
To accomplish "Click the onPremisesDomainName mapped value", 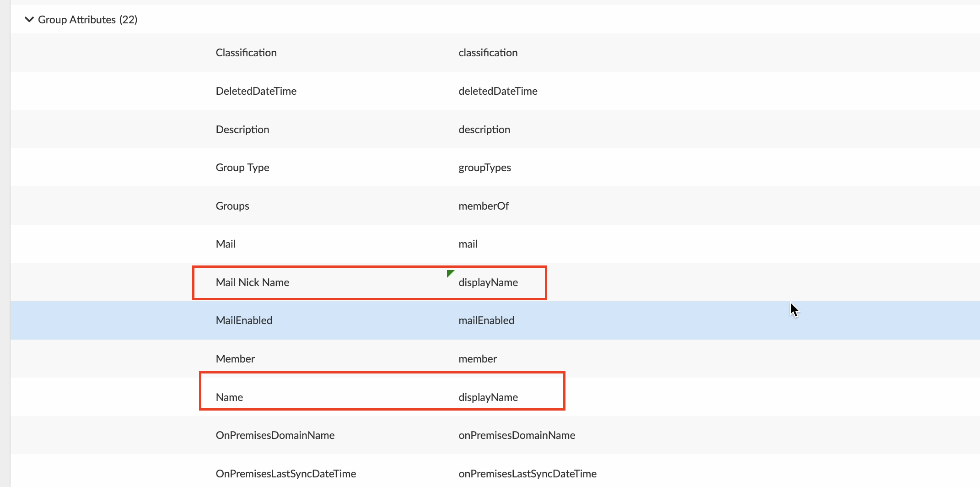I will point(517,435).
